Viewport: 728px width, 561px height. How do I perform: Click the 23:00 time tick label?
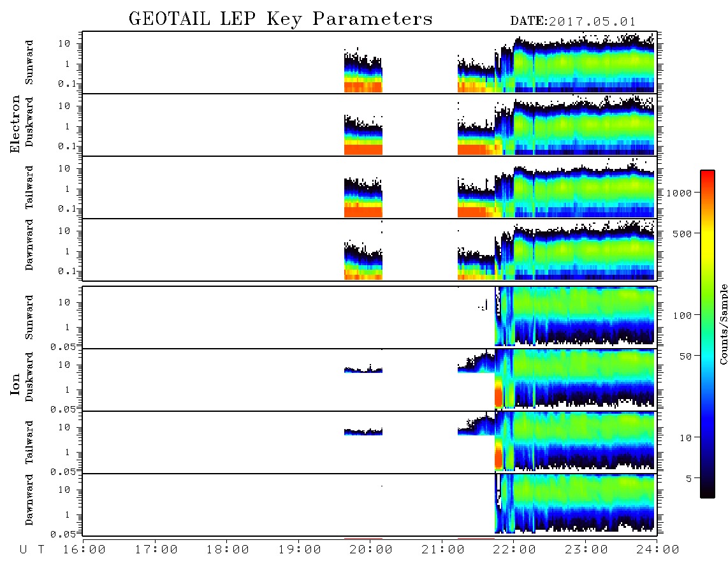(x=586, y=550)
